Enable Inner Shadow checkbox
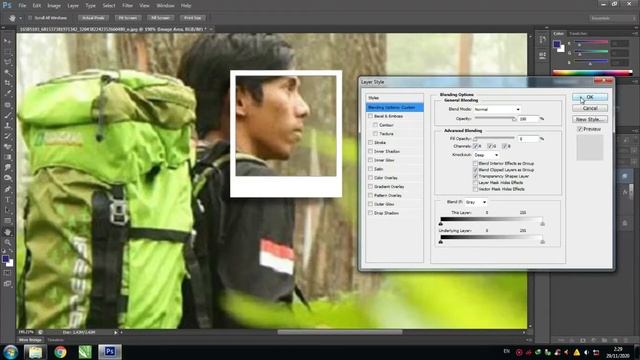The image size is (640, 360). pyautogui.click(x=371, y=151)
